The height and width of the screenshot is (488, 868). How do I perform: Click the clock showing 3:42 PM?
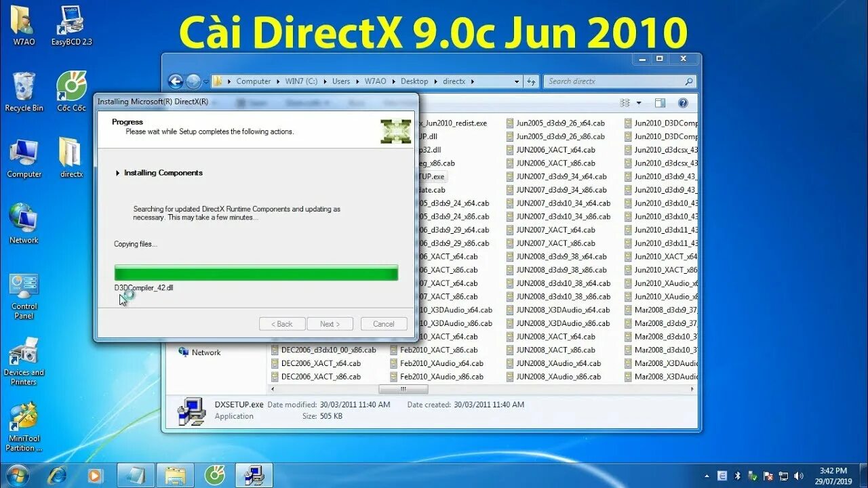(833, 476)
